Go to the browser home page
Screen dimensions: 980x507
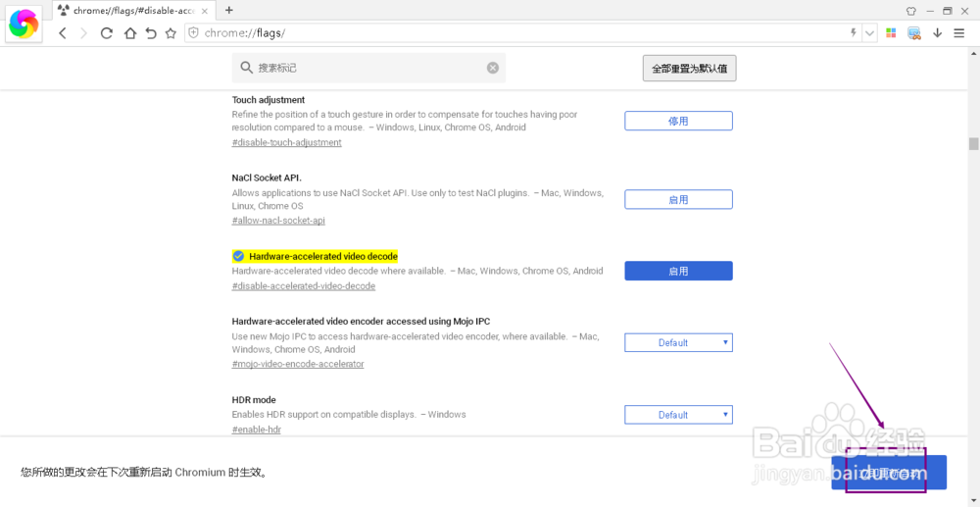click(129, 33)
